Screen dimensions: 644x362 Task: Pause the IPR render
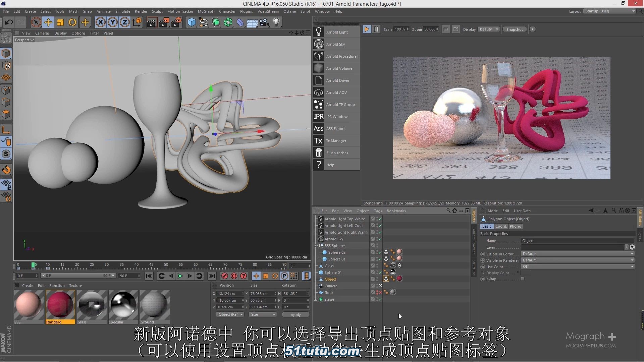click(x=376, y=29)
